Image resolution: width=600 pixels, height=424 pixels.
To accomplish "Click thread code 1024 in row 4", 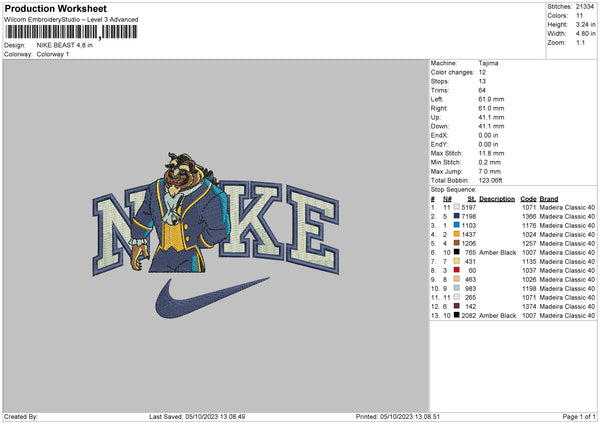I will (x=529, y=234).
